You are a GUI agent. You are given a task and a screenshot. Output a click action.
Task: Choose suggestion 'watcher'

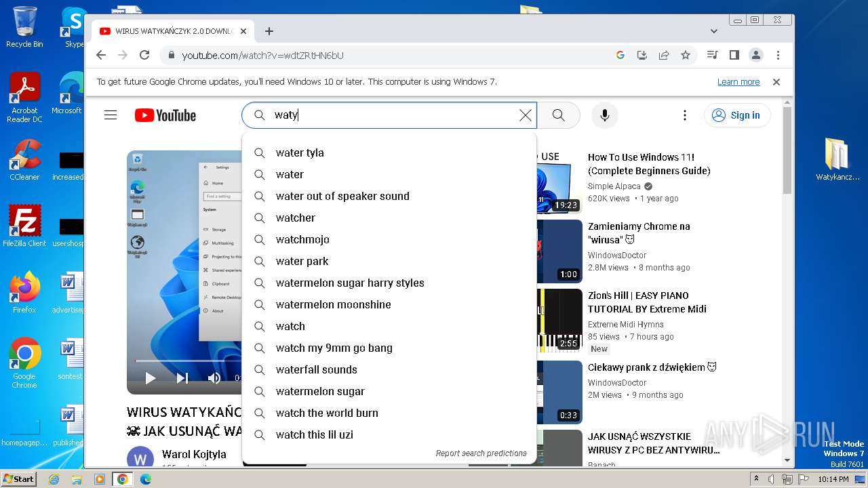click(x=389, y=218)
